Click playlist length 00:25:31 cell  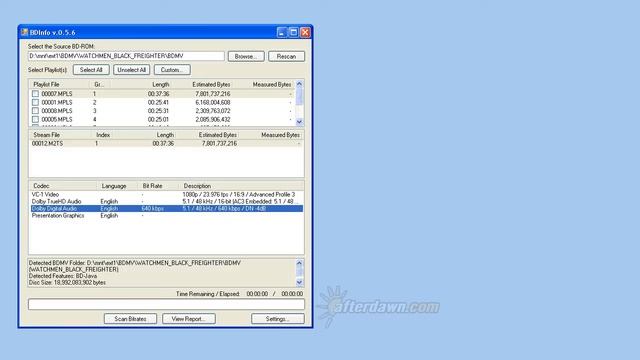pyautogui.click(x=158, y=111)
